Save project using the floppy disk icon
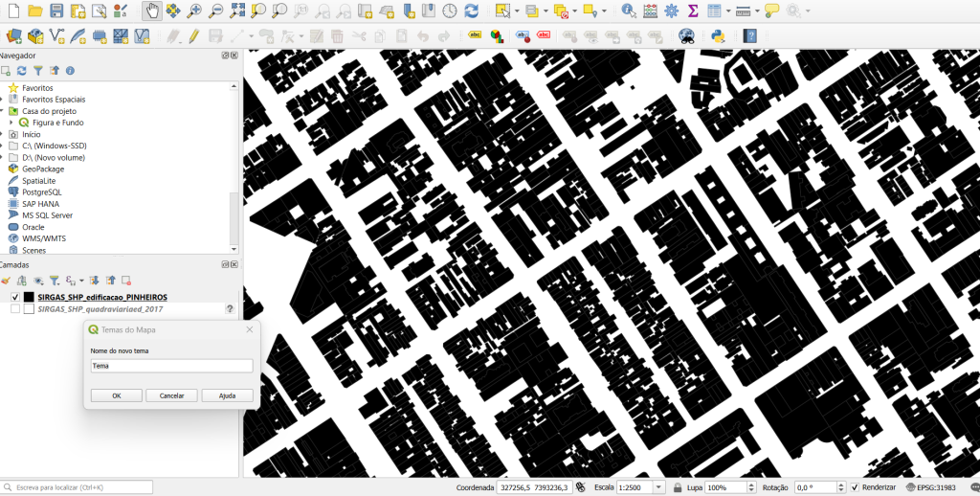 (x=56, y=11)
